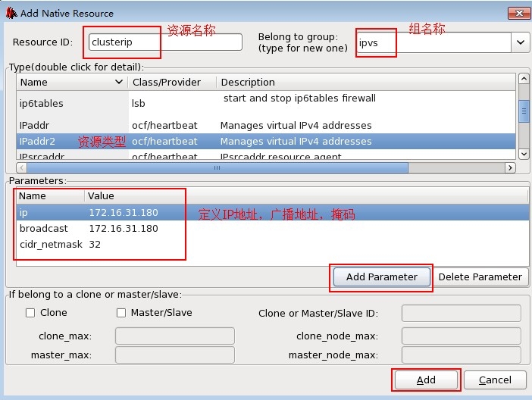The image size is (532, 400).
Task: Select the cidr_netmask parameter row
Action: point(273,244)
